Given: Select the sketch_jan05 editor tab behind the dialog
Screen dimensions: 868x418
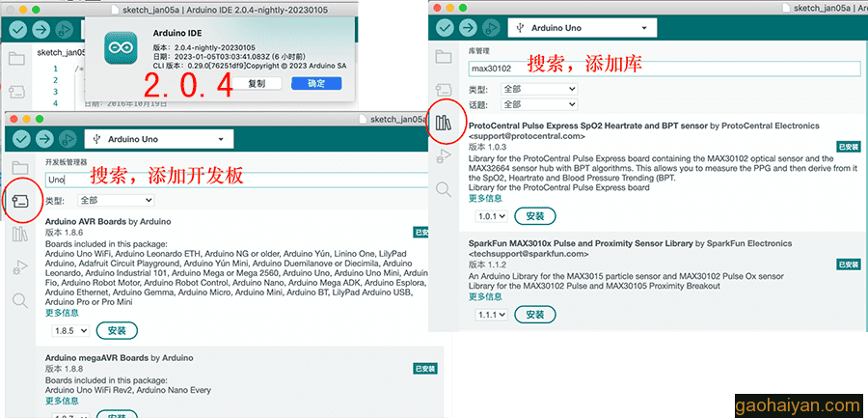Looking at the screenshot, I should (x=61, y=53).
